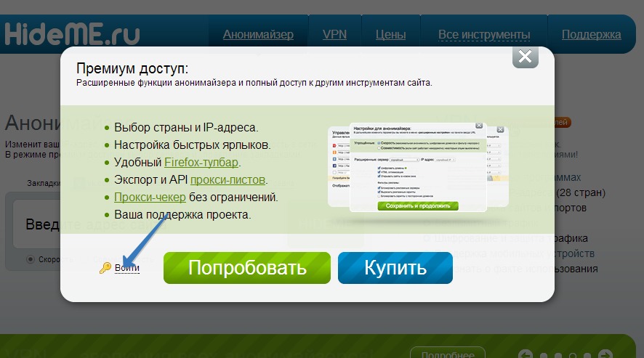Click the address input field behind popup
The height and width of the screenshot is (358, 644).
37,224
